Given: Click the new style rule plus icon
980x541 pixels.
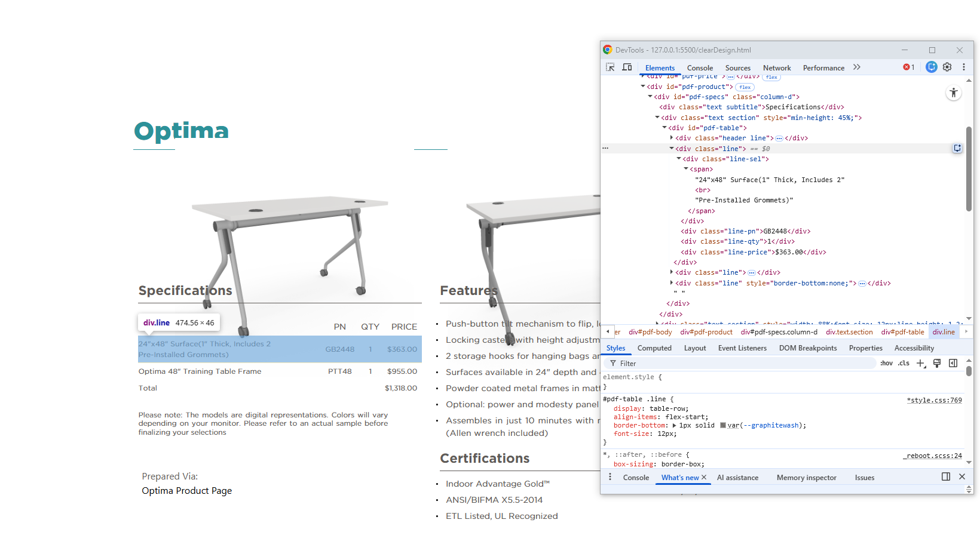Looking at the screenshot, I should [921, 363].
